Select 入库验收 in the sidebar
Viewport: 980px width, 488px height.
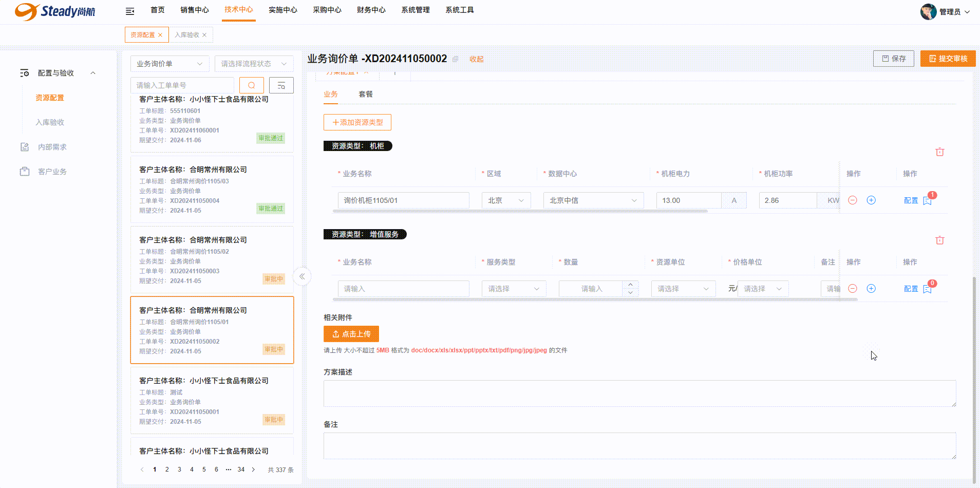(50, 122)
